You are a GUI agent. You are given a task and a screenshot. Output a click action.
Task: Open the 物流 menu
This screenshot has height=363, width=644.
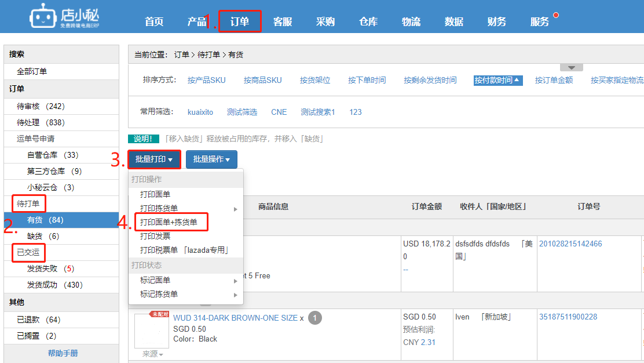pos(411,21)
